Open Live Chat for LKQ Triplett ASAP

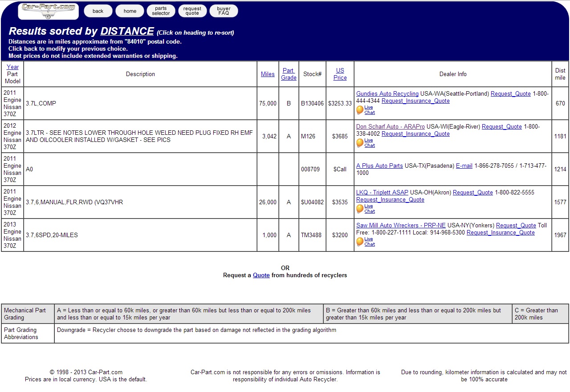(x=366, y=209)
